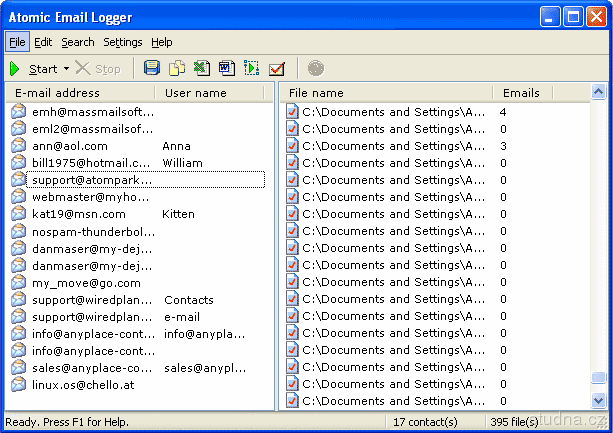The image size is (613, 433).
Task: Click the envelope icon beside ann@aol.com
Action: pyautogui.click(x=18, y=146)
